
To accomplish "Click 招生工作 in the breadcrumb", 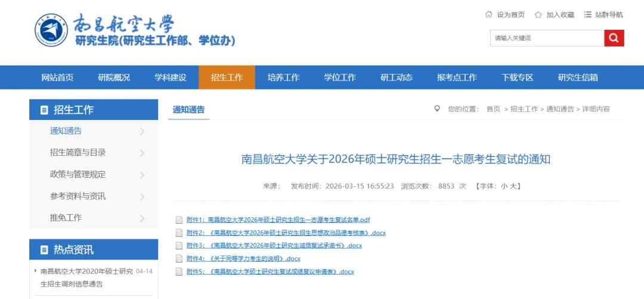I will click(524, 109).
